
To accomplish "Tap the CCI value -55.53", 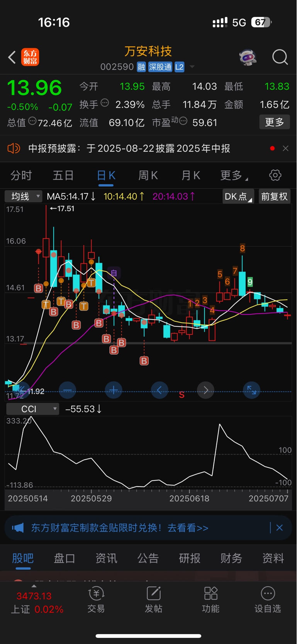I will click(x=83, y=409).
